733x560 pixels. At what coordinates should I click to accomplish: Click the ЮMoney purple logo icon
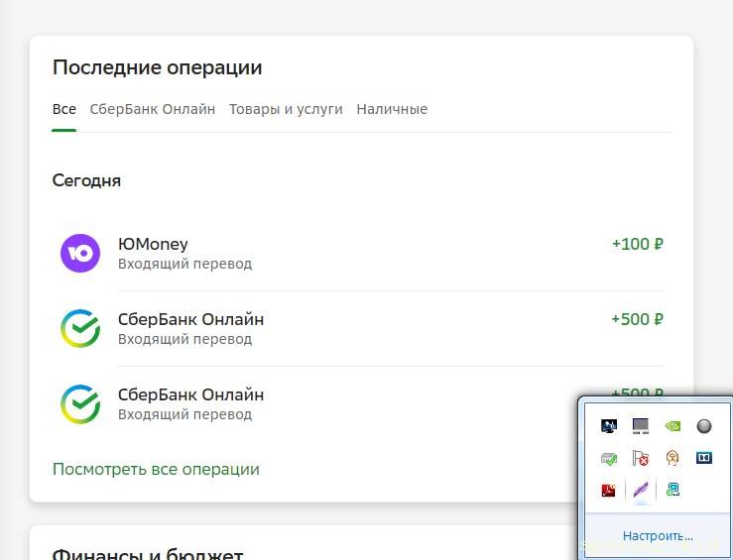click(x=80, y=253)
